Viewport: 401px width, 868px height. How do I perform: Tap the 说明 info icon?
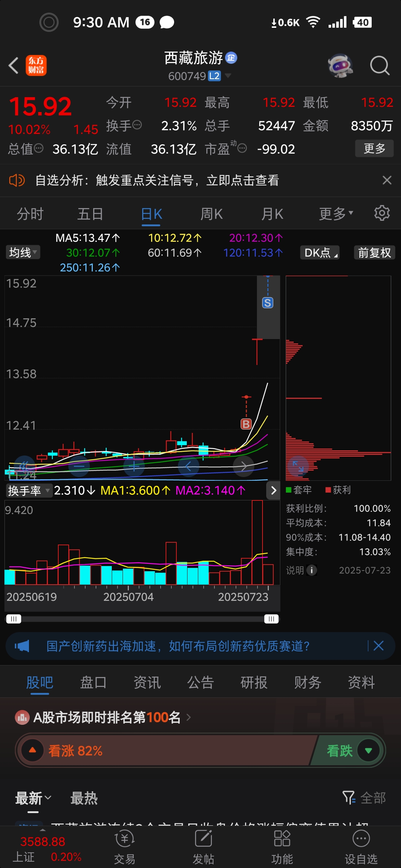[x=312, y=570]
